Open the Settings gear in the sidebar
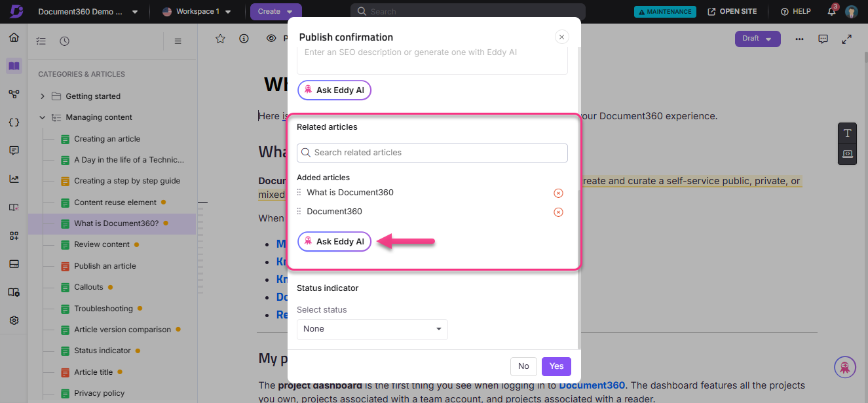Viewport: 868px width, 403px height. [x=14, y=320]
